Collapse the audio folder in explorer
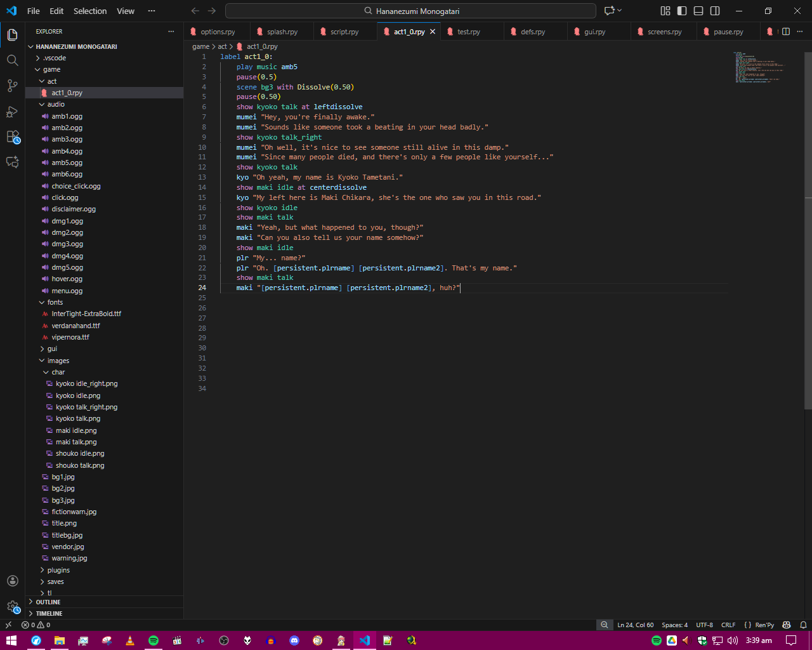This screenshot has height=650, width=812. [x=55, y=104]
